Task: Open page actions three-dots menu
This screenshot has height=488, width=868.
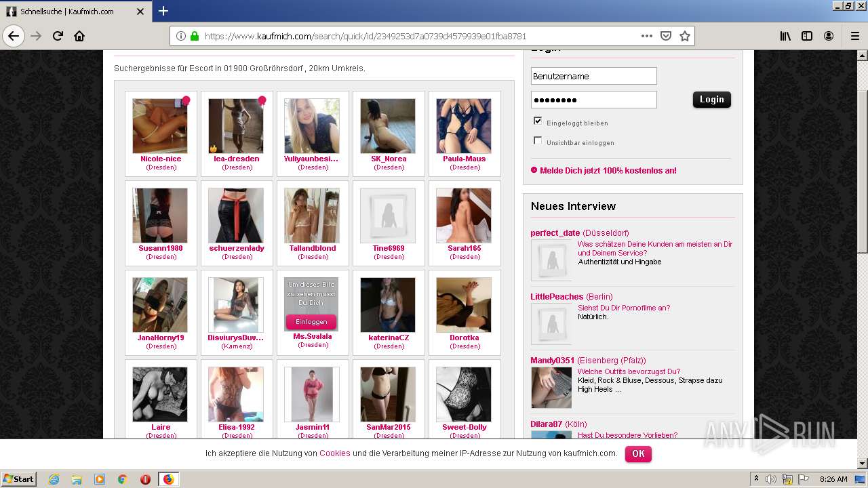Action: [x=646, y=36]
